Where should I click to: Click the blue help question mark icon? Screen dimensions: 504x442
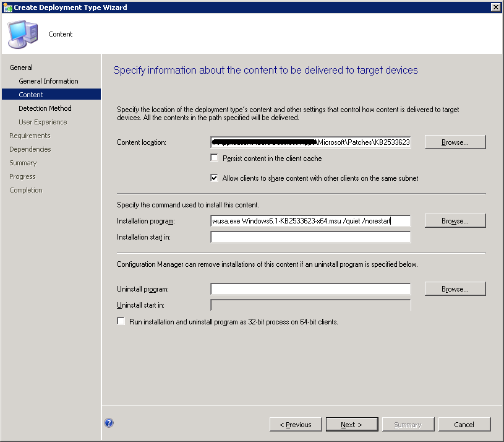109,423
